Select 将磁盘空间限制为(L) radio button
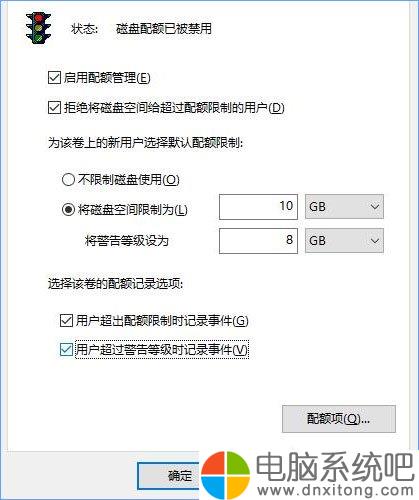Viewport: 419px width, 500px height. [68, 210]
